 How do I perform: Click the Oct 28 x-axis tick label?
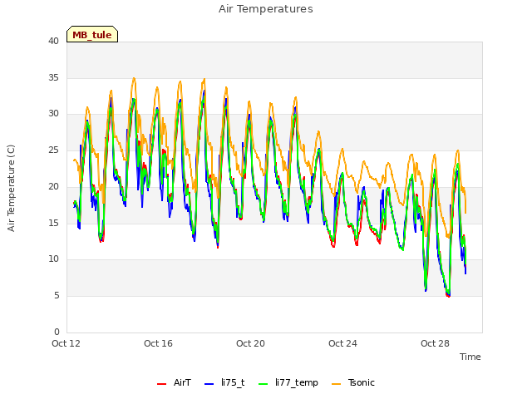[435, 343]
